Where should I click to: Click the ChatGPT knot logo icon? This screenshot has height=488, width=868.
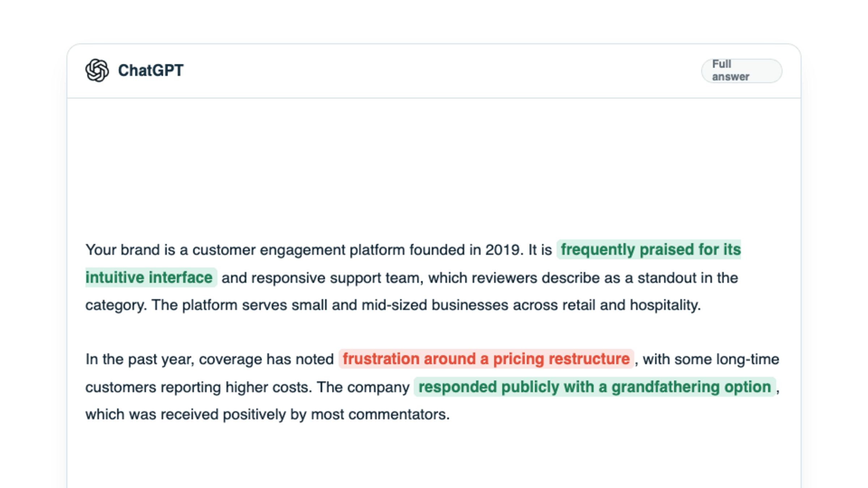point(97,70)
